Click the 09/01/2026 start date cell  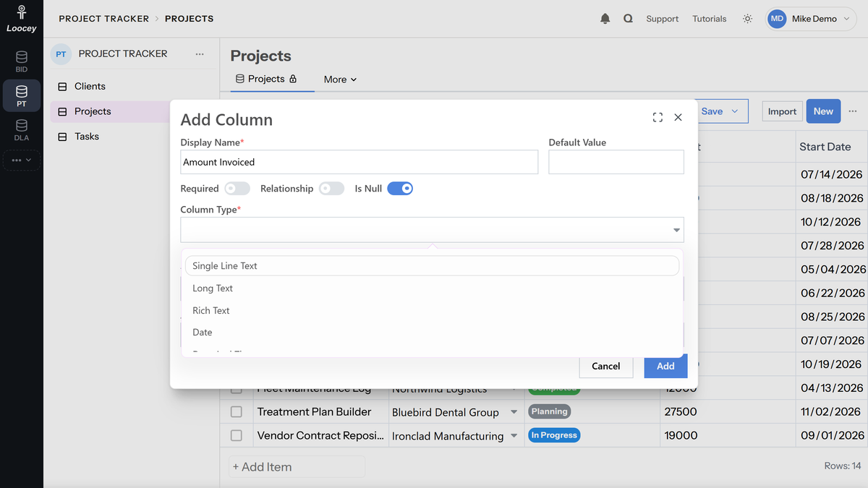point(833,436)
